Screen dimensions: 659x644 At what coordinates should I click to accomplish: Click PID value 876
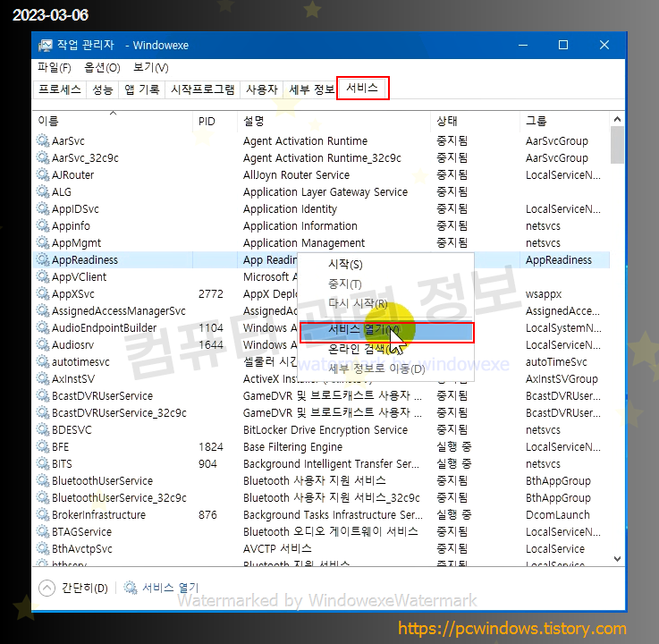click(x=207, y=514)
